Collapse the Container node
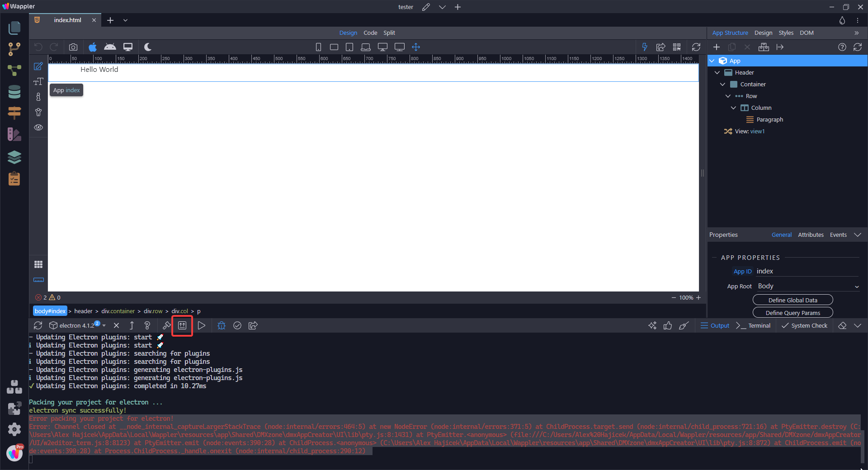The image size is (868, 470). point(723,85)
